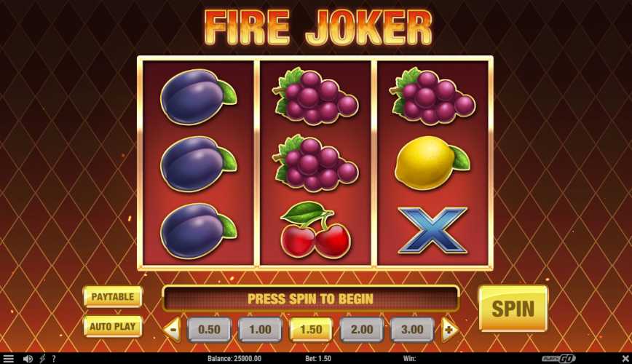Screen dimensions: 632x364
Task: Click the lemon symbol on third reel
Action: 432,163
